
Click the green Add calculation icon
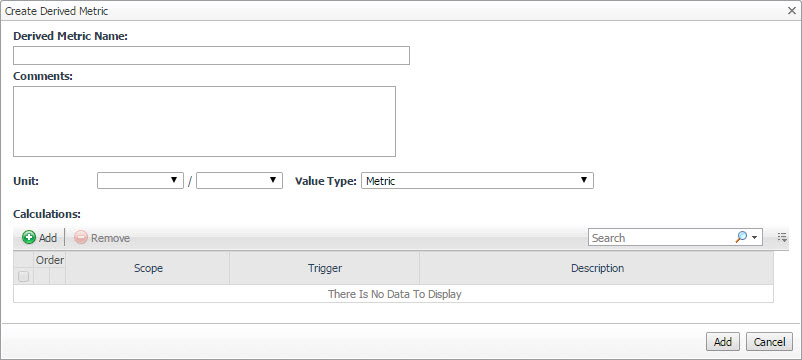coord(29,238)
